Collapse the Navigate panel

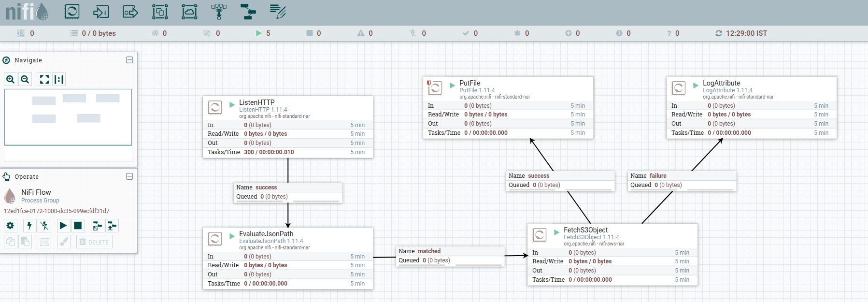[x=129, y=60]
